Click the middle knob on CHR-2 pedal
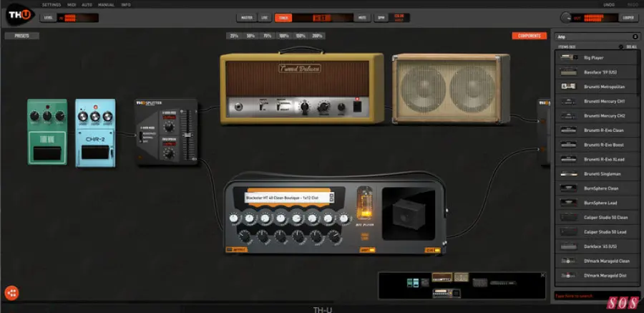This screenshot has height=313, width=644. (x=95, y=117)
